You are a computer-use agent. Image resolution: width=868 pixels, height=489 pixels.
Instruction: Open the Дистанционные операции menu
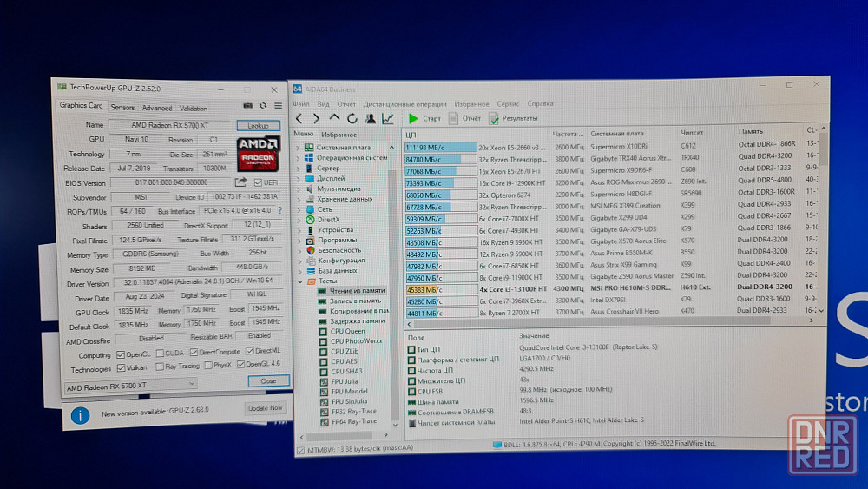point(404,104)
